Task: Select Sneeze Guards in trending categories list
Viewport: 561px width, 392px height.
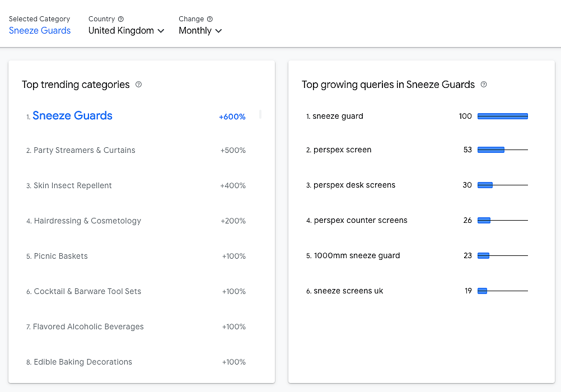Action: (x=72, y=116)
